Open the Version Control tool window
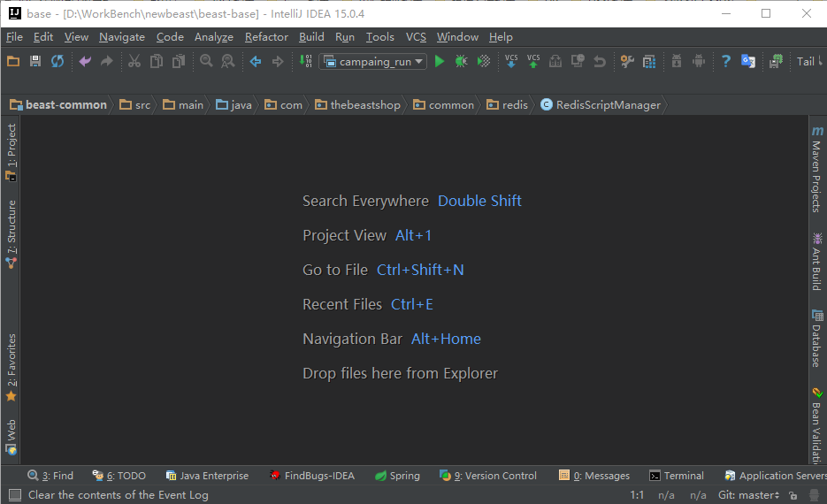Screen dimensions: 827x504 pos(488,476)
